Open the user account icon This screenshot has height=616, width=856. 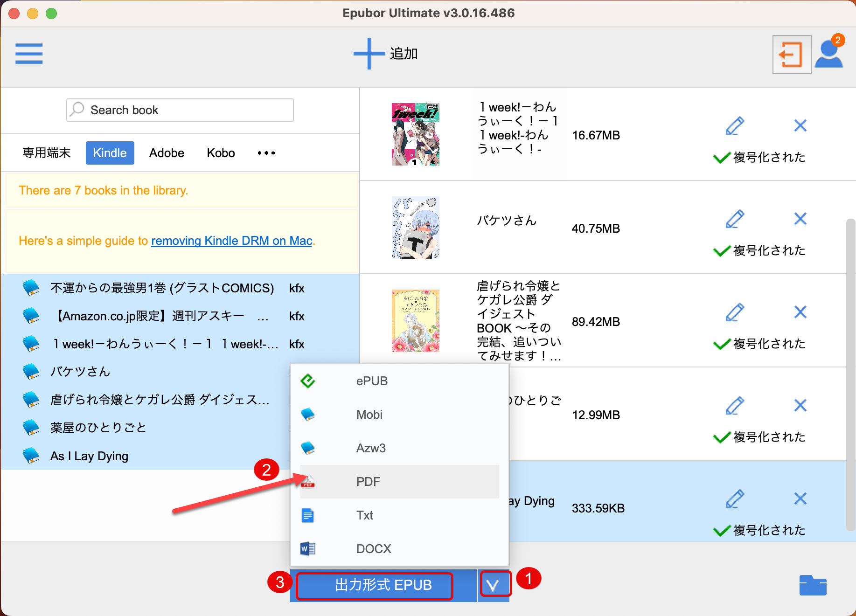coord(829,54)
